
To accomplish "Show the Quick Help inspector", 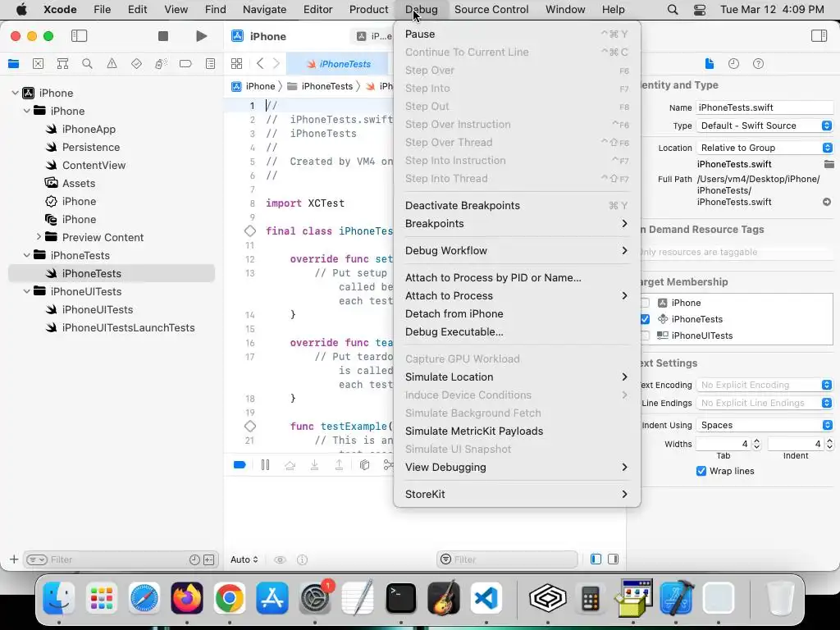I will [759, 64].
